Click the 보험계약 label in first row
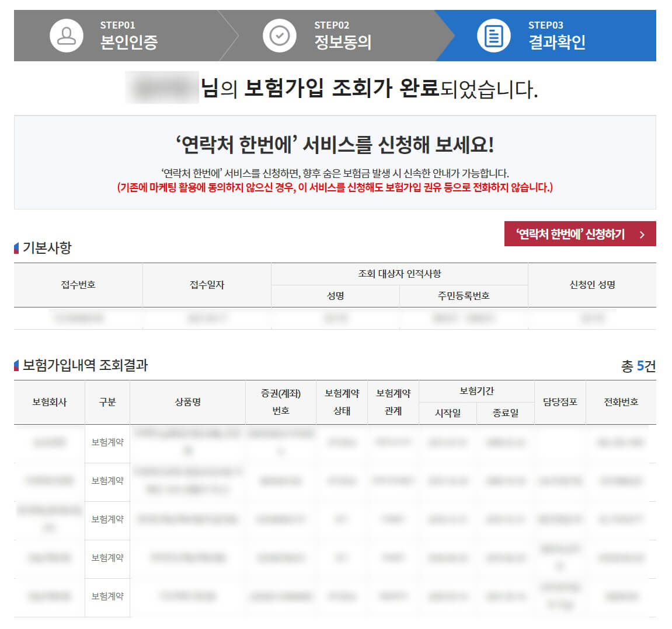 107,442
